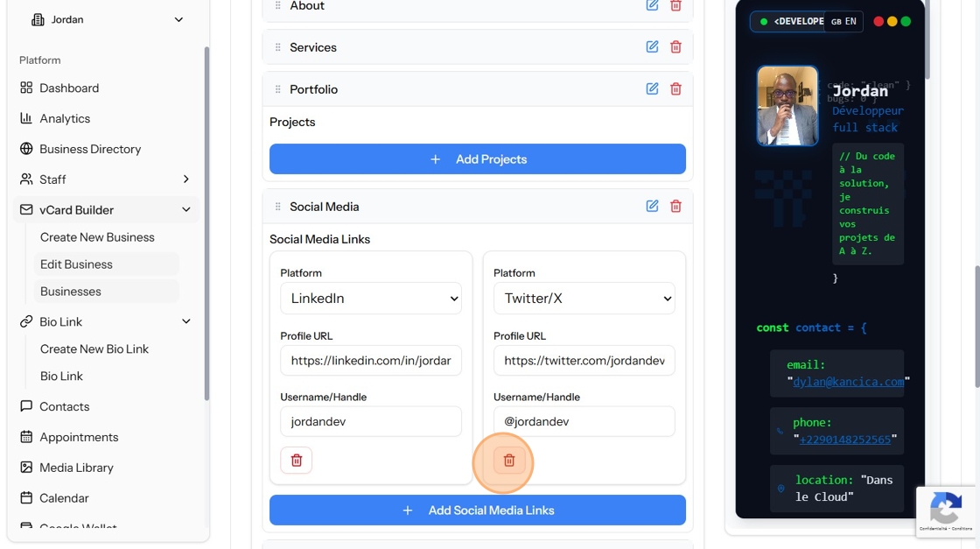Viewport: 980px width, 549px height.
Task: Edit the Social Media section pencil icon
Action: pyautogui.click(x=652, y=207)
